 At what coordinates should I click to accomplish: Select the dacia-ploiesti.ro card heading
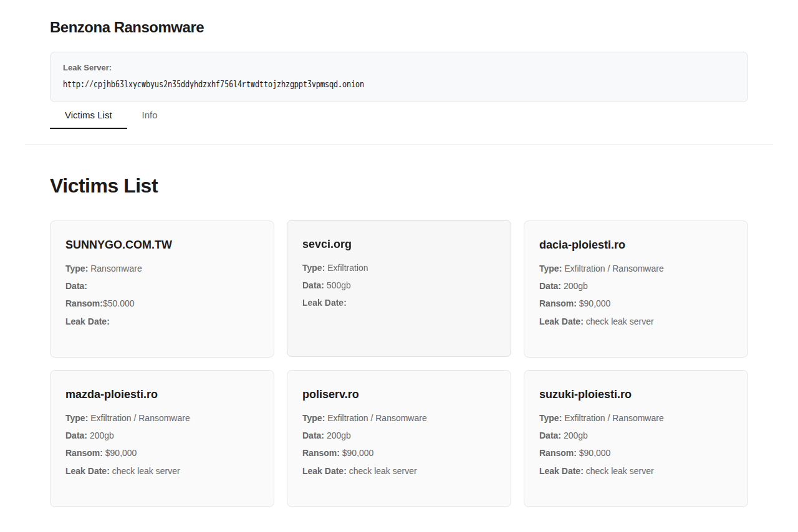(582, 245)
